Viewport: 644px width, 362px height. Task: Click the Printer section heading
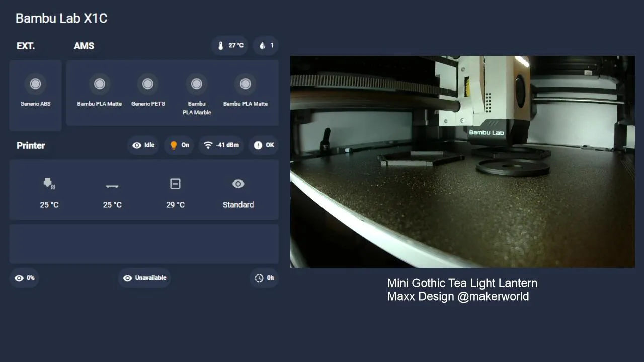pyautogui.click(x=31, y=145)
